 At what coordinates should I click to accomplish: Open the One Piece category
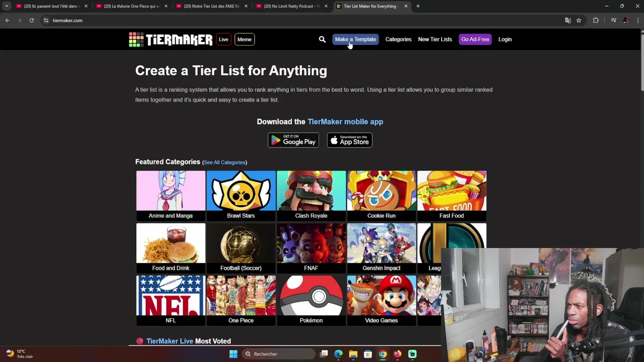(x=241, y=300)
